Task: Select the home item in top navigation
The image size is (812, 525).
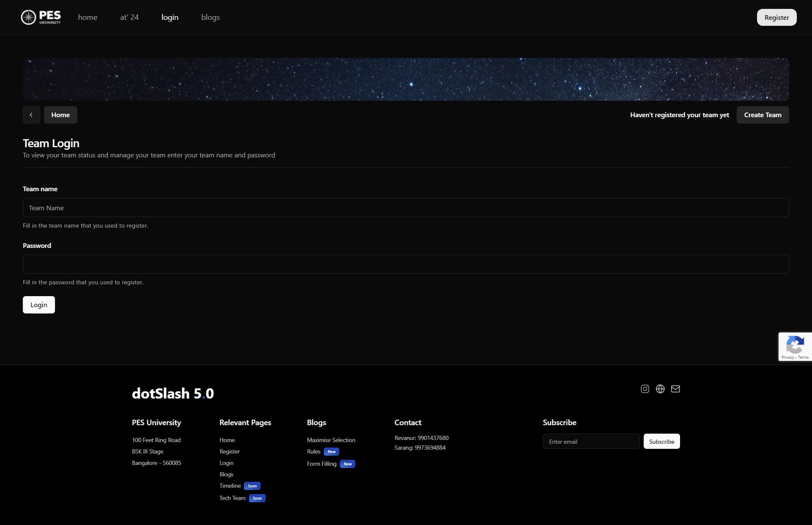Action: [88, 17]
